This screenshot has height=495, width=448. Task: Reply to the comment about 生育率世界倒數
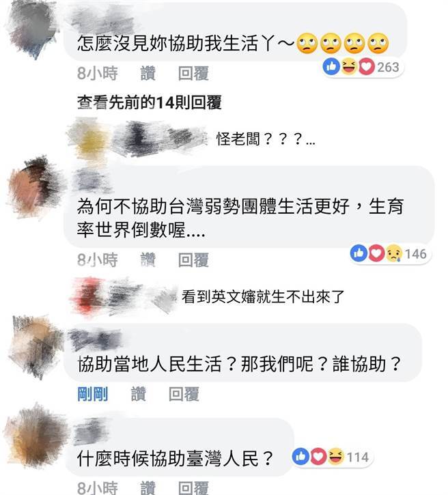pos(193,259)
